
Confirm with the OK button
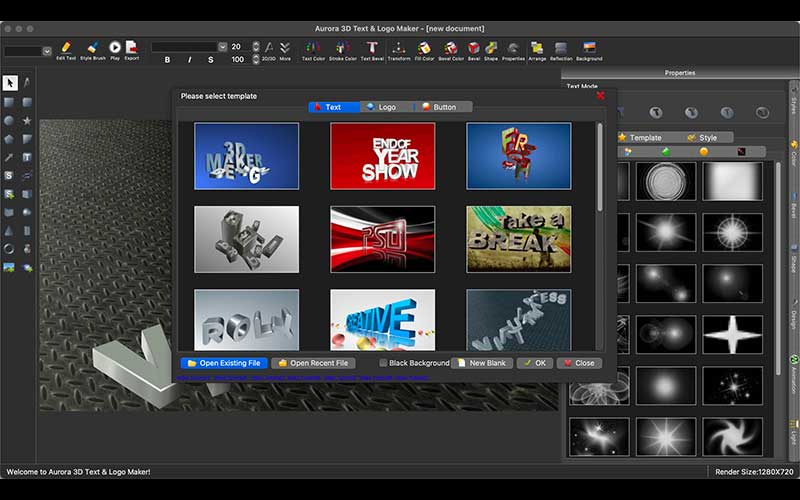[535, 363]
